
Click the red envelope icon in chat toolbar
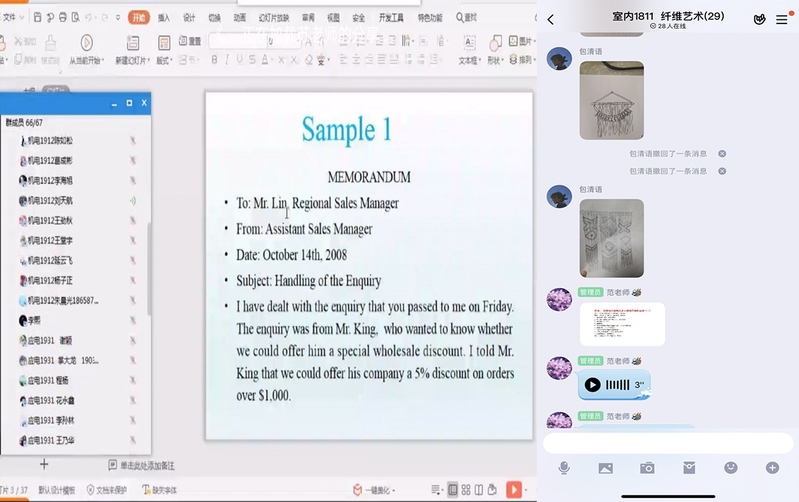click(x=689, y=468)
